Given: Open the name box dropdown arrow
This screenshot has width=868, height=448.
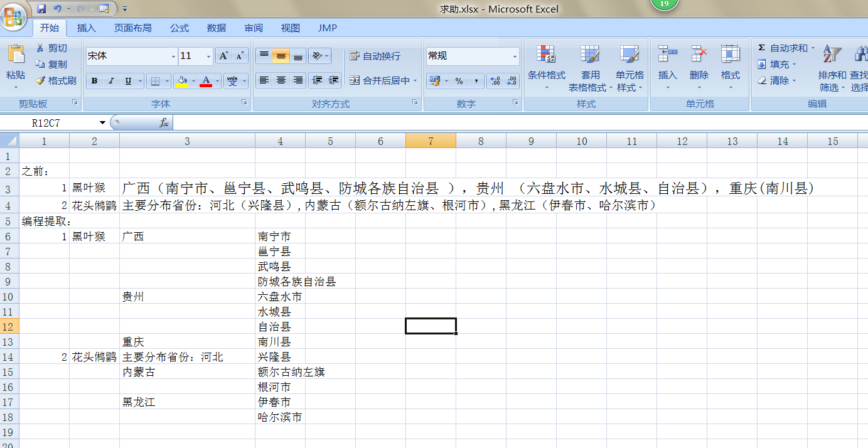Looking at the screenshot, I should [102, 123].
